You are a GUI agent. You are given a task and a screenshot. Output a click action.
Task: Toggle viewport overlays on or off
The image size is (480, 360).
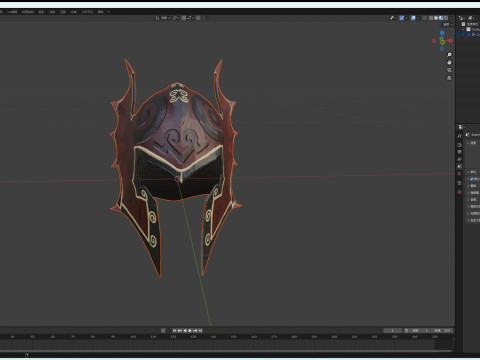click(x=413, y=18)
